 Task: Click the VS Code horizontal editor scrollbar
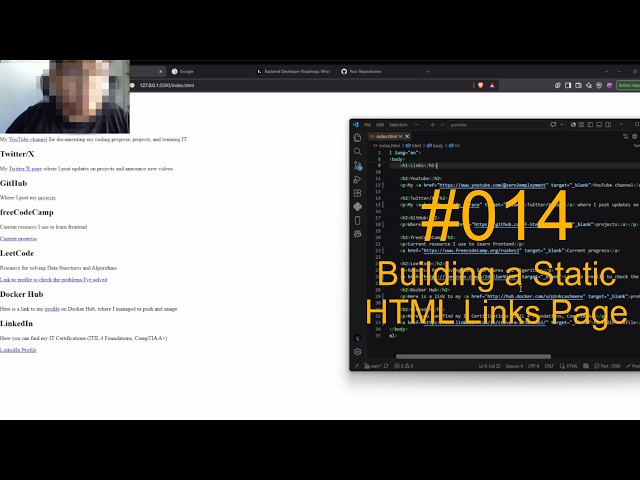(473, 356)
